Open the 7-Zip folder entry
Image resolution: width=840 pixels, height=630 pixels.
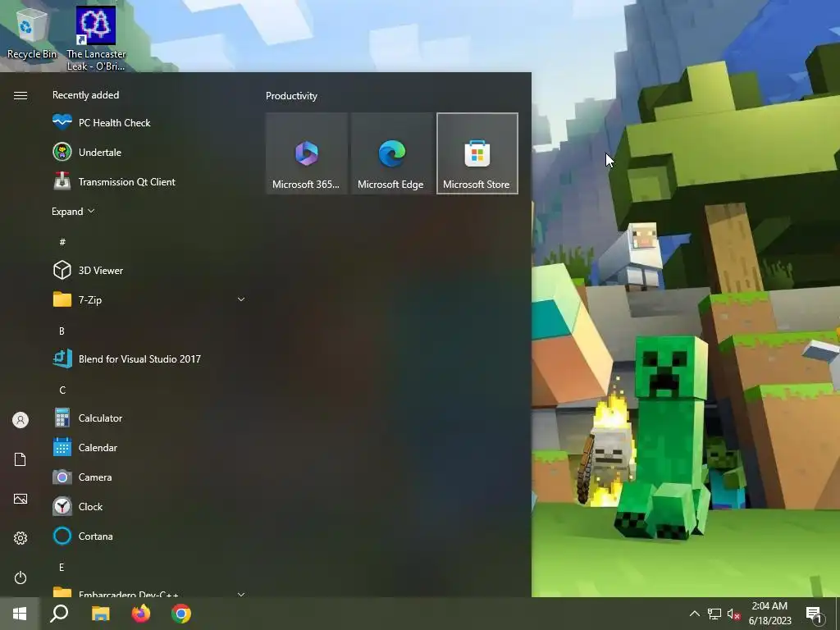pos(149,300)
